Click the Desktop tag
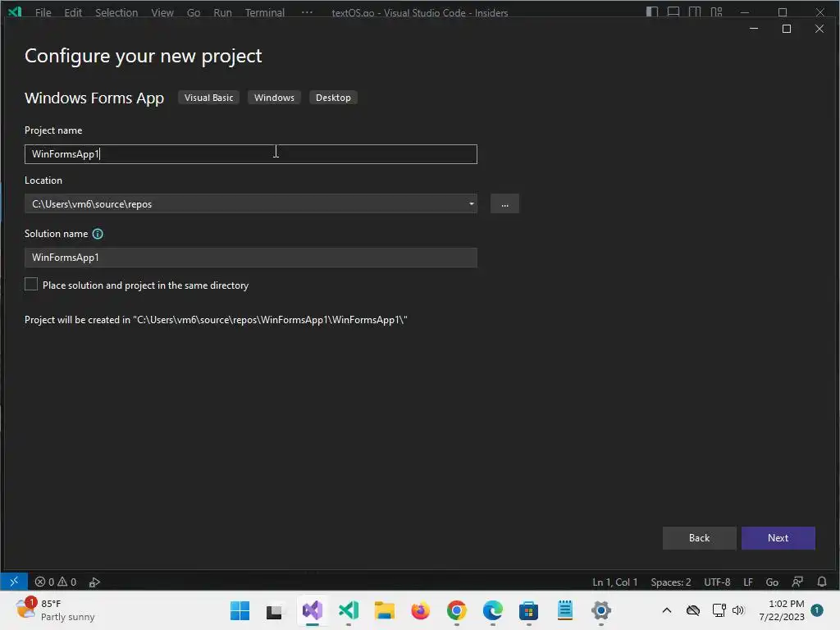 tap(333, 98)
